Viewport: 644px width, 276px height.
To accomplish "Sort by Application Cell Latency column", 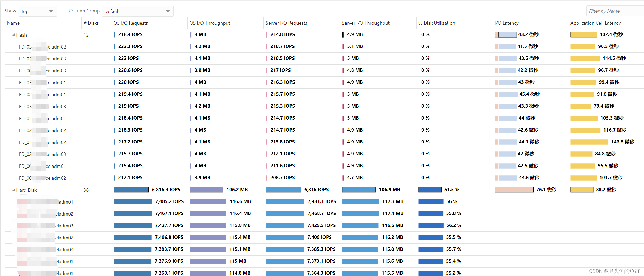I will 596,23.
